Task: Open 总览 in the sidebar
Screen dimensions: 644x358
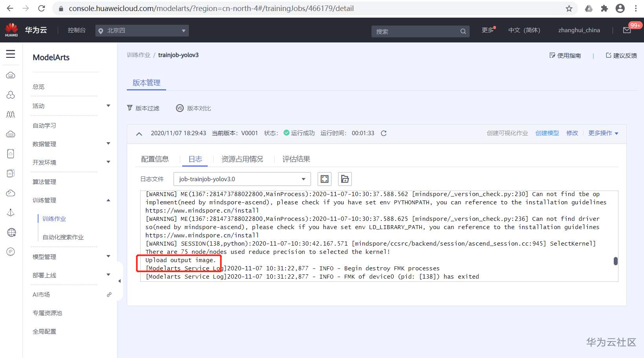Action: pyautogui.click(x=38, y=86)
